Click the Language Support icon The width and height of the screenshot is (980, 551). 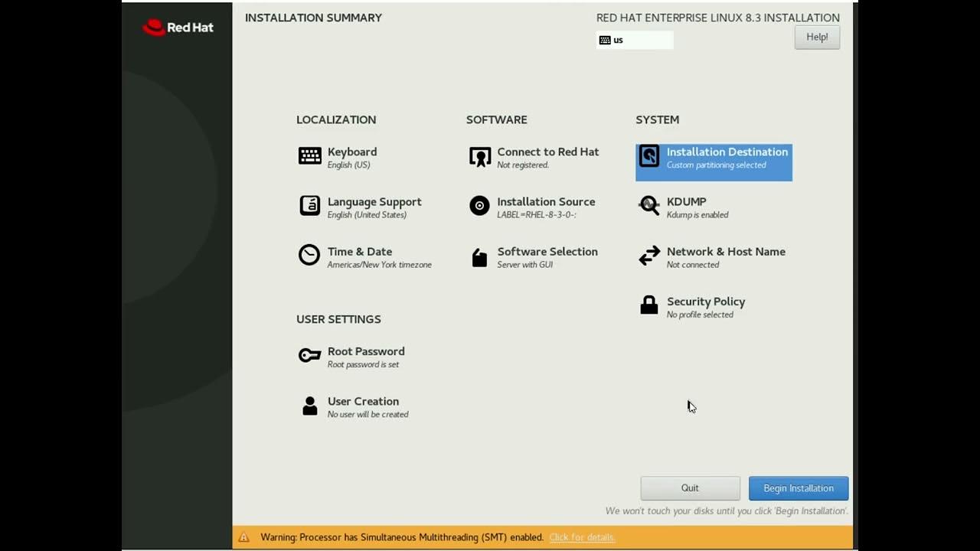pos(310,206)
